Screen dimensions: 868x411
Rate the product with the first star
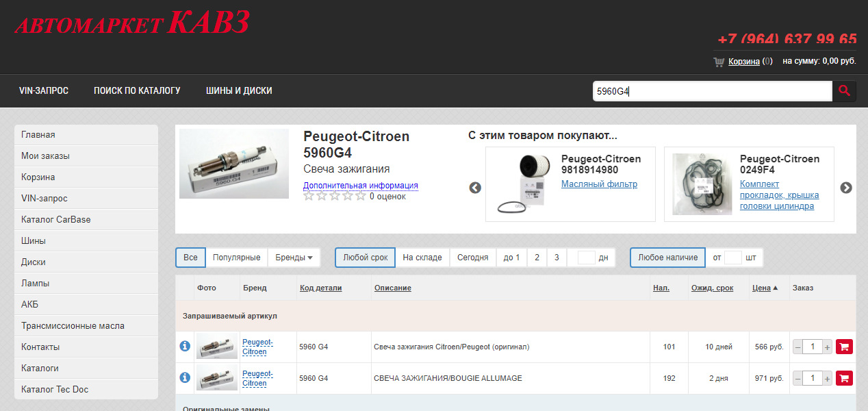(x=309, y=196)
